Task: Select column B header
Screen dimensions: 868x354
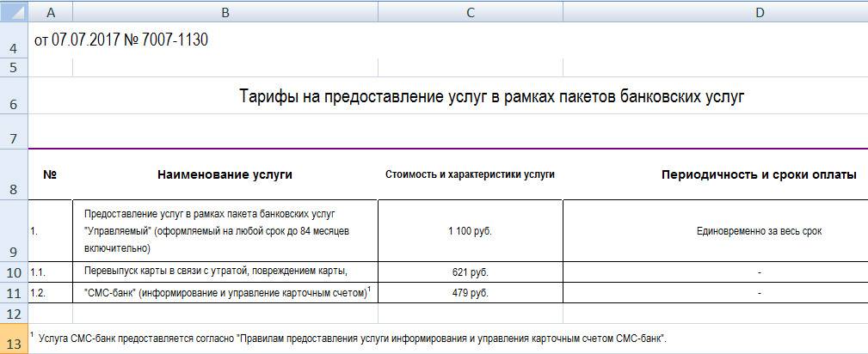Action: (225, 11)
